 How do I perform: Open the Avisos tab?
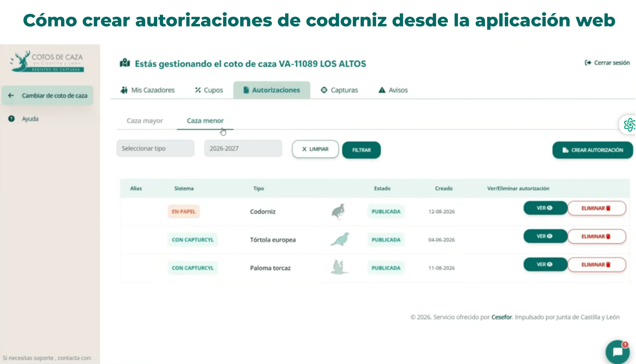point(393,90)
